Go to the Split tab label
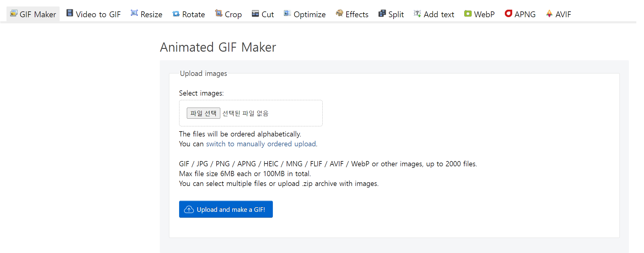The height and width of the screenshot is (253, 644). (396, 14)
